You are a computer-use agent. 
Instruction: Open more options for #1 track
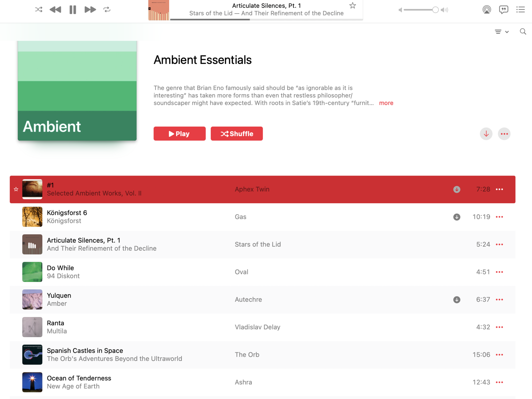(x=500, y=189)
